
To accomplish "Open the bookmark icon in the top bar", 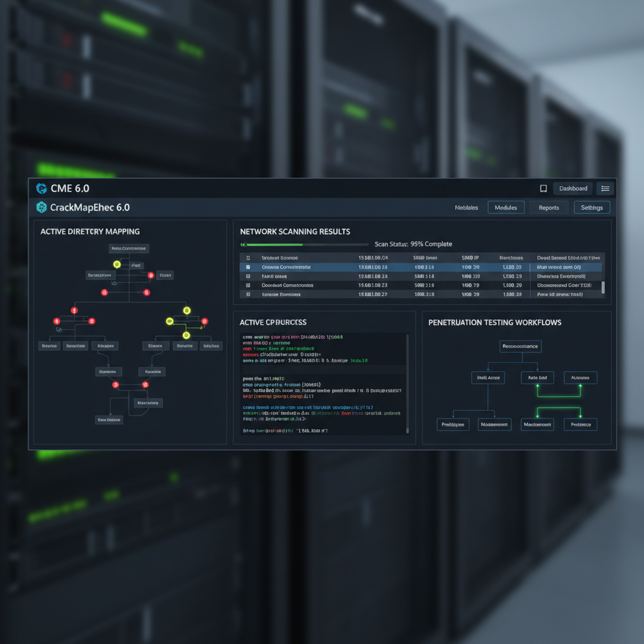I will click(545, 188).
